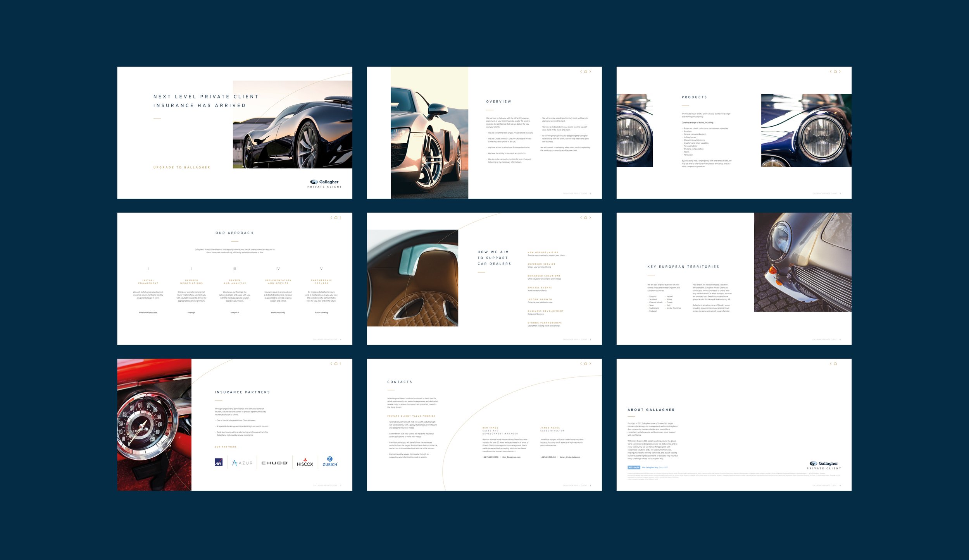Click the 'Overview' heading
The image size is (969, 560).
point(499,101)
